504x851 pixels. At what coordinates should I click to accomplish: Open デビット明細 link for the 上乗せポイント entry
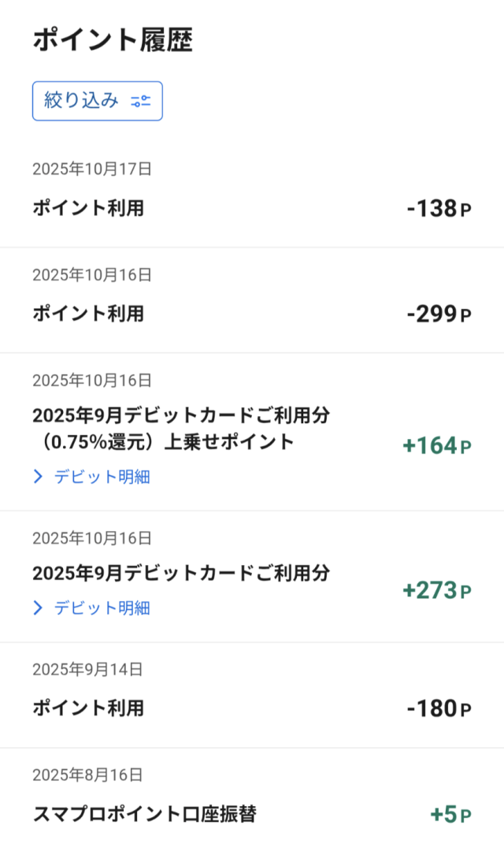[x=102, y=476]
